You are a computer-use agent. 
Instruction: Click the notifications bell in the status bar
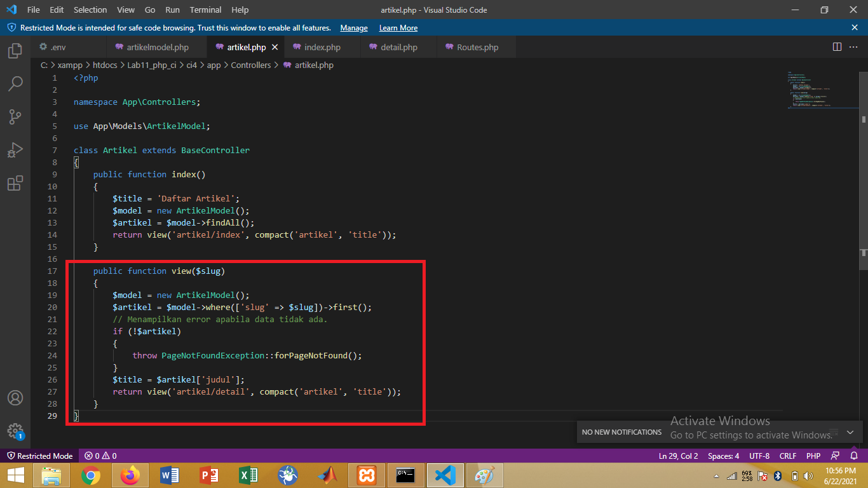[853, 456]
